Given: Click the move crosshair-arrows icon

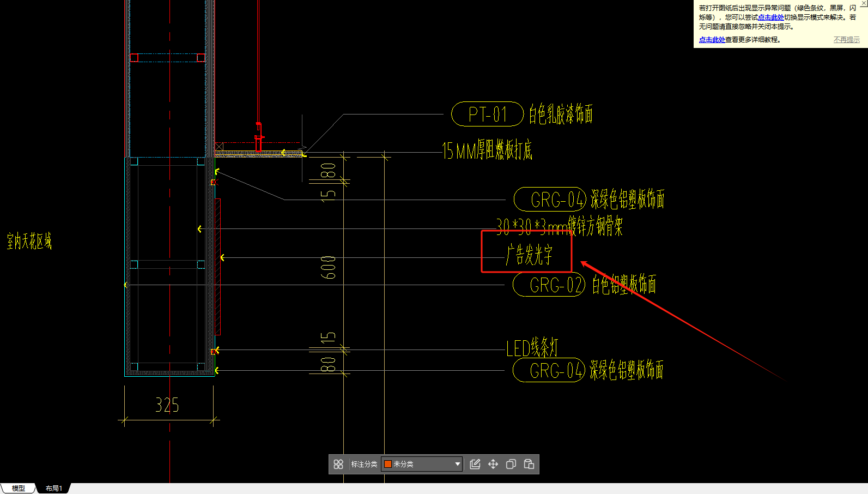Looking at the screenshot, I should tap(493, 464).
